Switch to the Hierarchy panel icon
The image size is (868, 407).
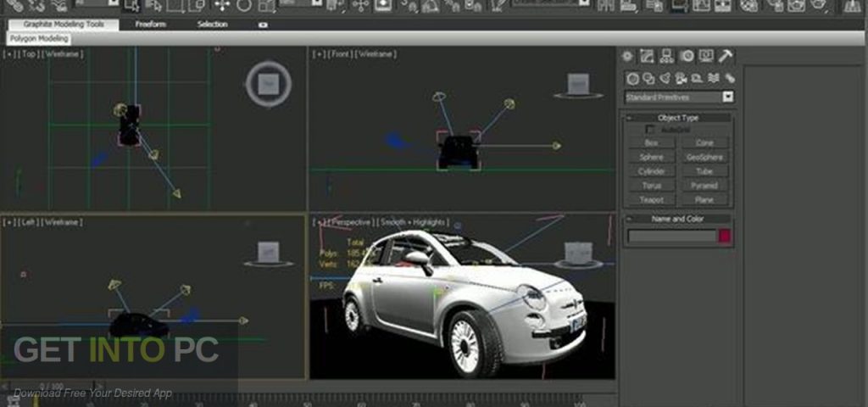pyautogui.click(x=667, y=57)
